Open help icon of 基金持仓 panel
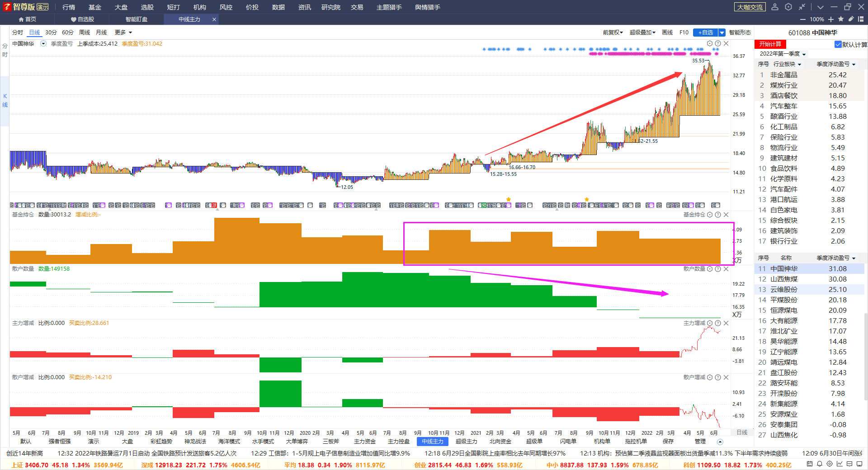Screen dimensions: 868x470 [x=718, y=215]
